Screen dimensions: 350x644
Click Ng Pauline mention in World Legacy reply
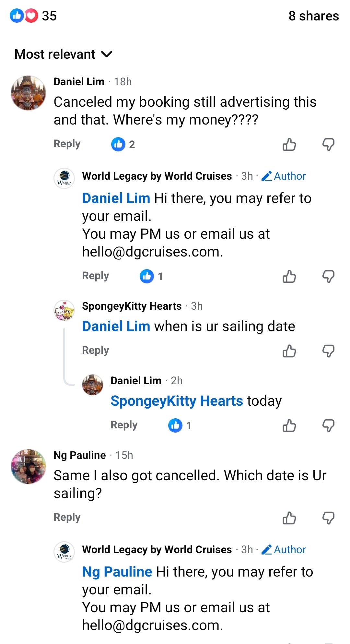117,572
